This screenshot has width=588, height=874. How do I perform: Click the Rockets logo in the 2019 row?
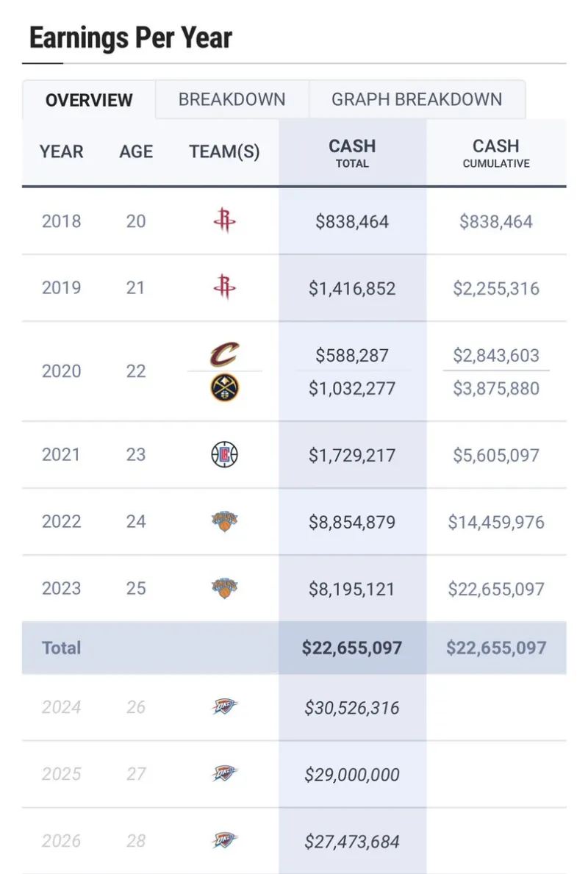[x=225, y=287]
